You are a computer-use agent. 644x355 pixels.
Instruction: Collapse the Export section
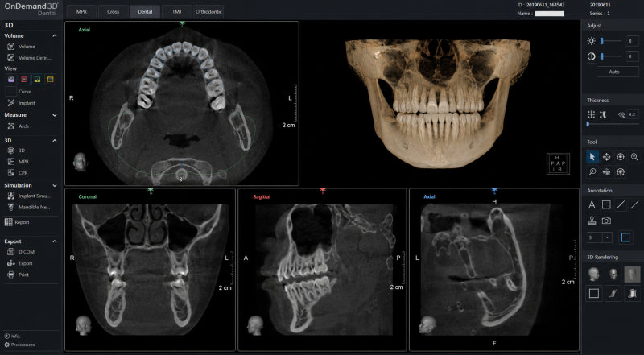(x=55, y=241)
